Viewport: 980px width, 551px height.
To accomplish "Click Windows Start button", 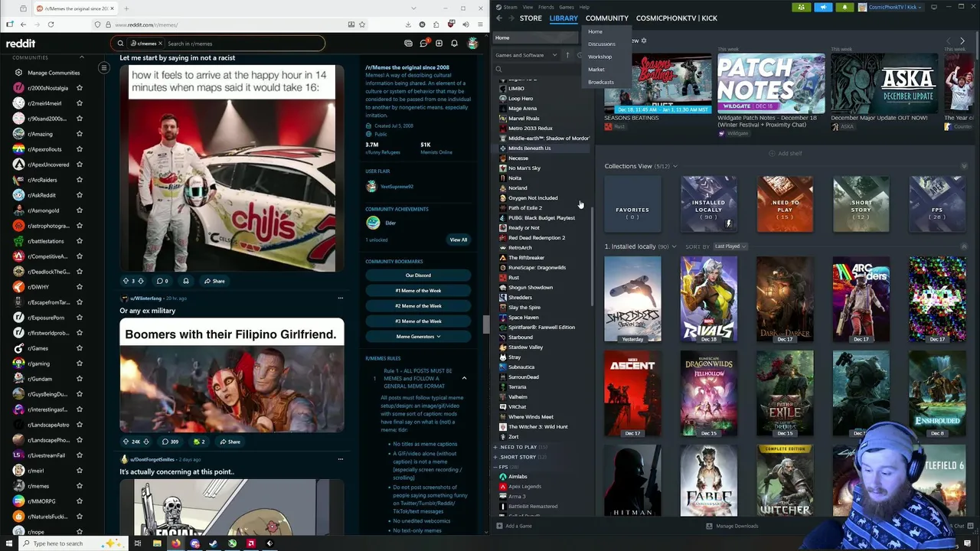I will 10,543.
